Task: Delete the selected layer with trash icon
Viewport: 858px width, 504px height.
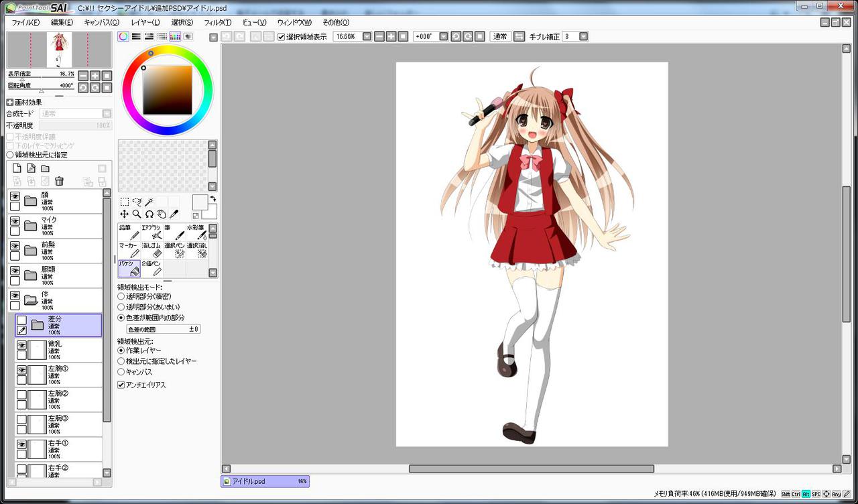Action: coord(59,181)
